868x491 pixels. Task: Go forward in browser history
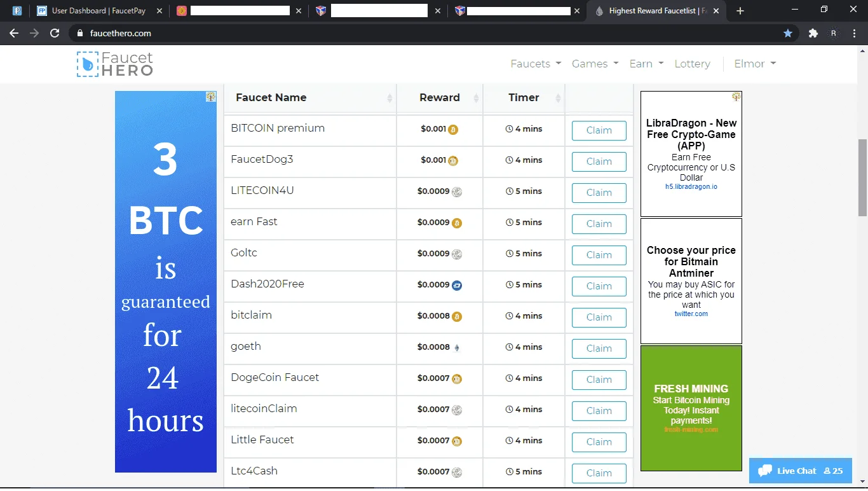click(x=34, y=33)
